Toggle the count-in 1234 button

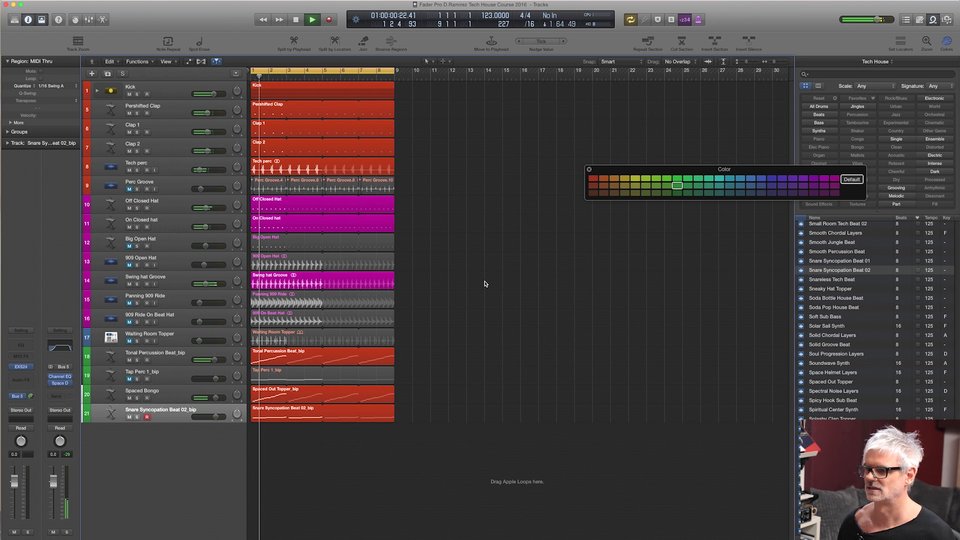coord(684,20)
